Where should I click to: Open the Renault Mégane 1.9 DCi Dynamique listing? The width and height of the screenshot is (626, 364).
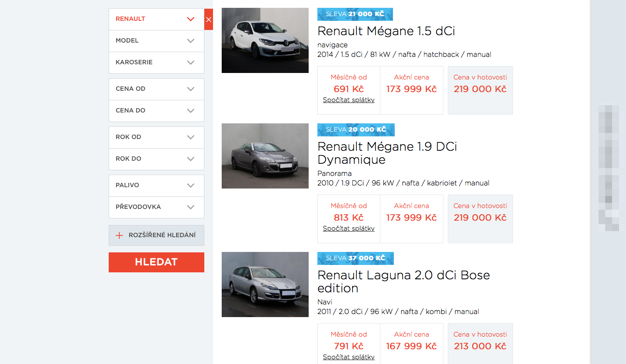click(387, 153)
